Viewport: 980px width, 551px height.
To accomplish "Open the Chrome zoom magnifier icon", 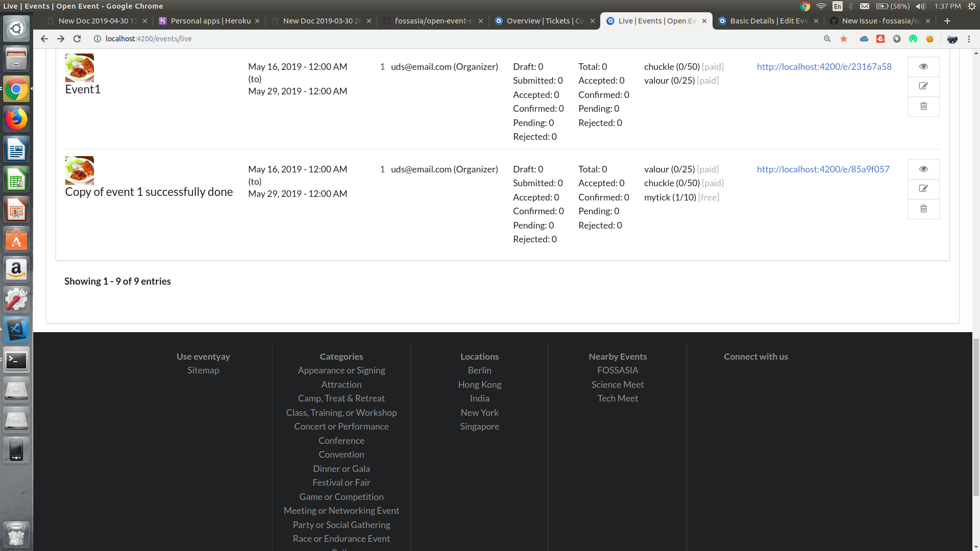I will coord(827,39).
